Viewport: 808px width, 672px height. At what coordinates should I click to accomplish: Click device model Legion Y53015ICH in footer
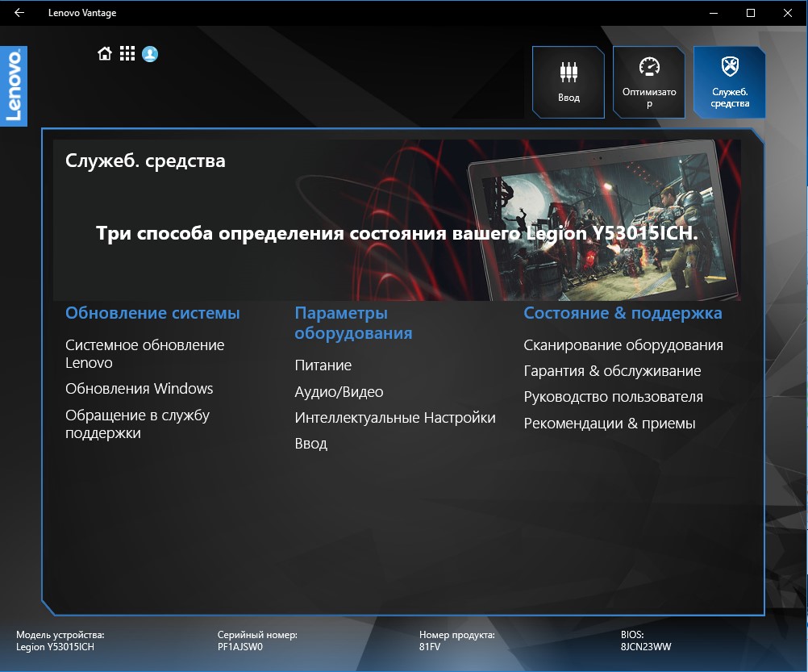[x=55, y=647]
